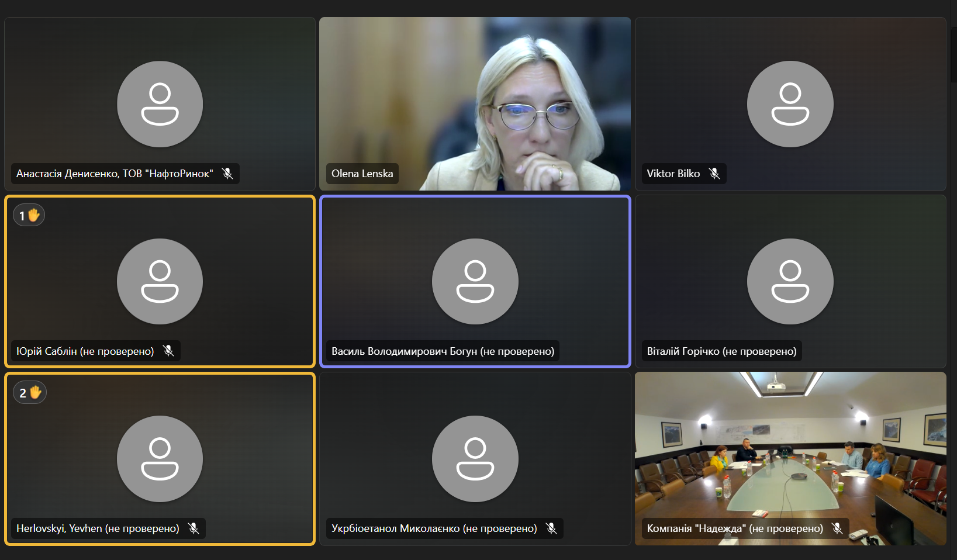The height and width of the screenshot is (560, 957).
Task: Click Viktor Bilko's avatar circle
Action: (x=790, y=104)
